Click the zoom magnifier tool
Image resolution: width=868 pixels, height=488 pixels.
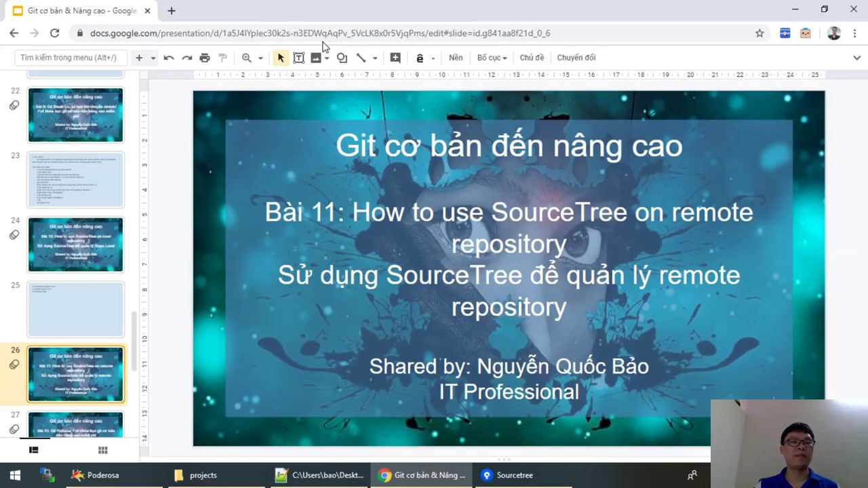(247, 58)
